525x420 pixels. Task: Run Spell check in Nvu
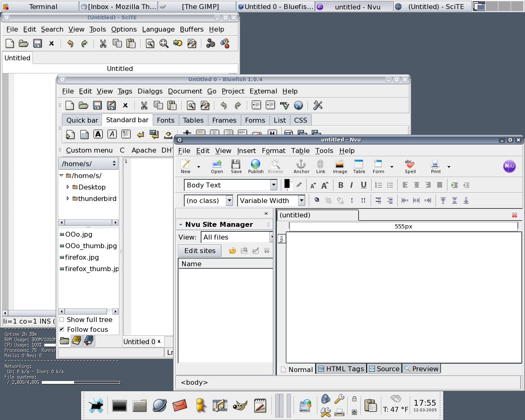410,167
